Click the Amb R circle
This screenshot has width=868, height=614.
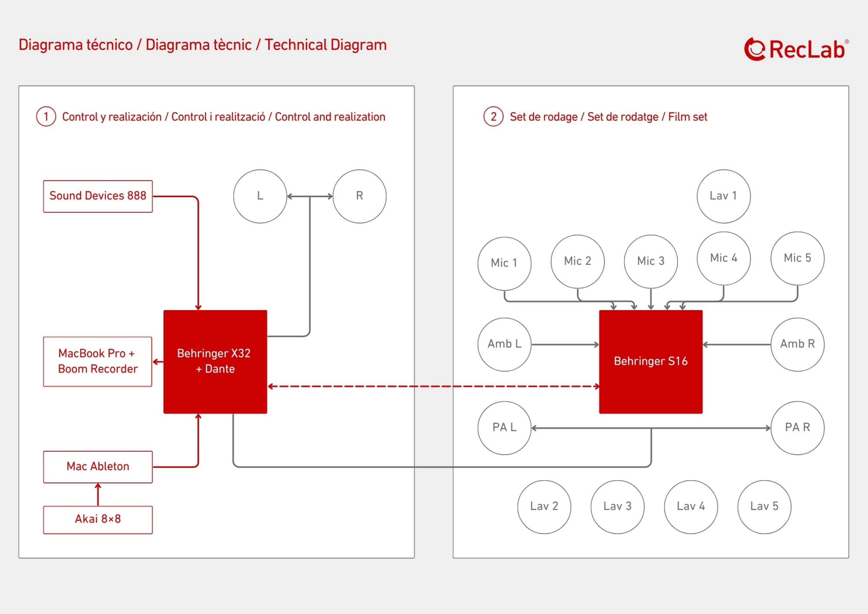coord(797,344)
